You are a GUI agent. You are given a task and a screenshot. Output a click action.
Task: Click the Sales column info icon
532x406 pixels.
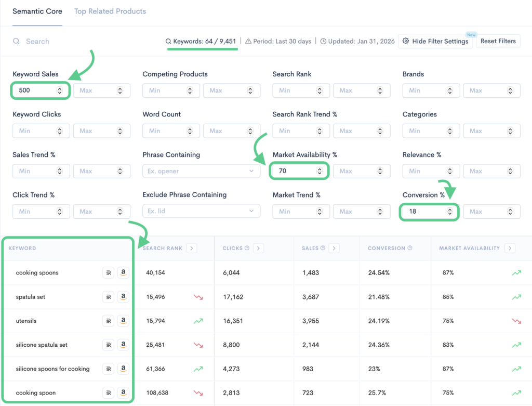point(323,248)
